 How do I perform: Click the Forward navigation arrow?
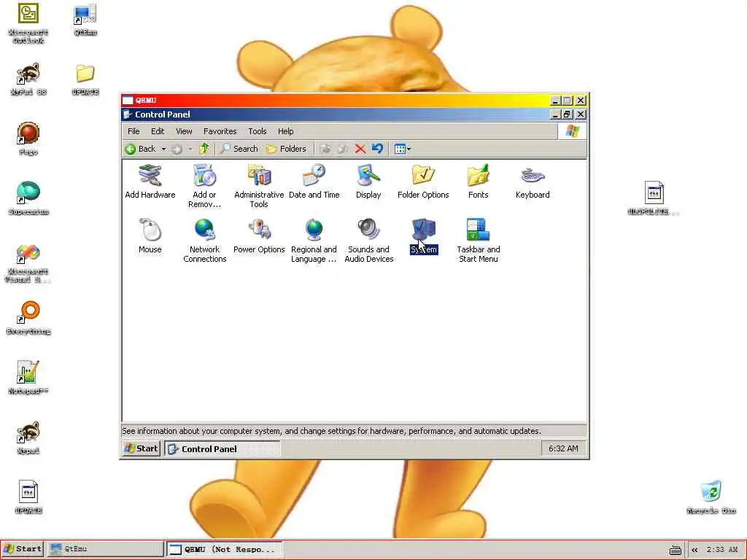(177, 149)
